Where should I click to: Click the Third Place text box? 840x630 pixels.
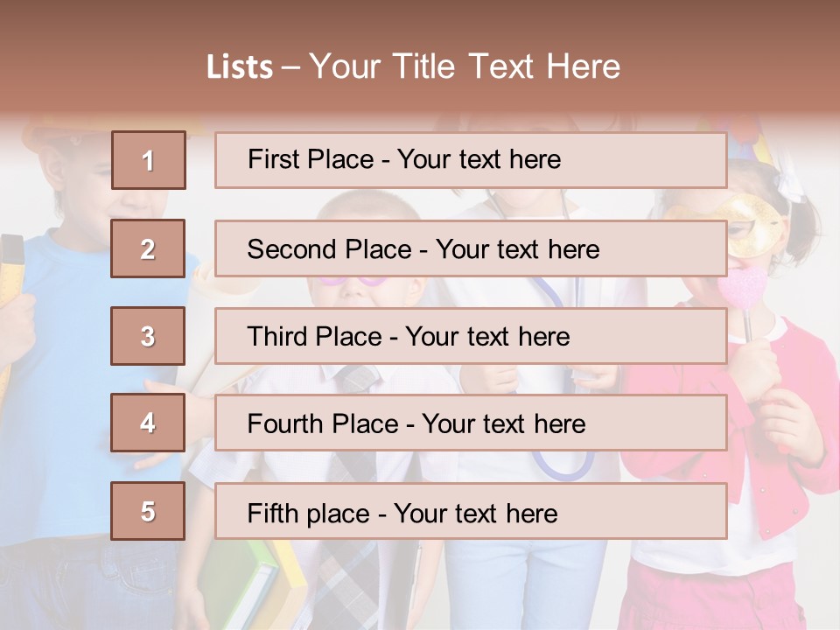point(471,336)
